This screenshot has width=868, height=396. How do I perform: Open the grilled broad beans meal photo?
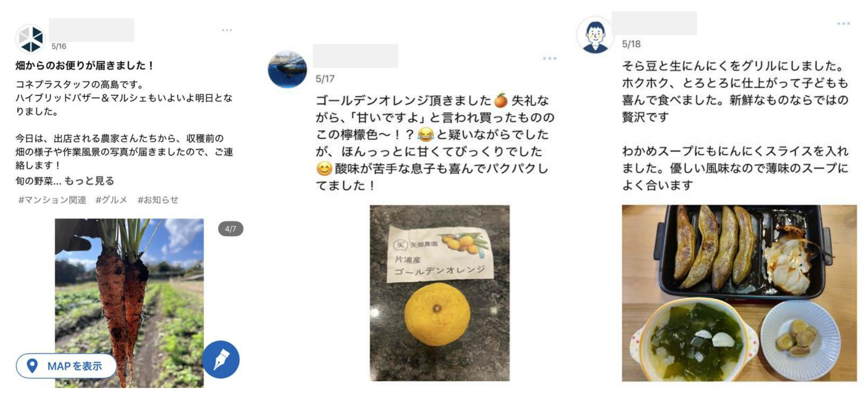(x=739, y=293)
